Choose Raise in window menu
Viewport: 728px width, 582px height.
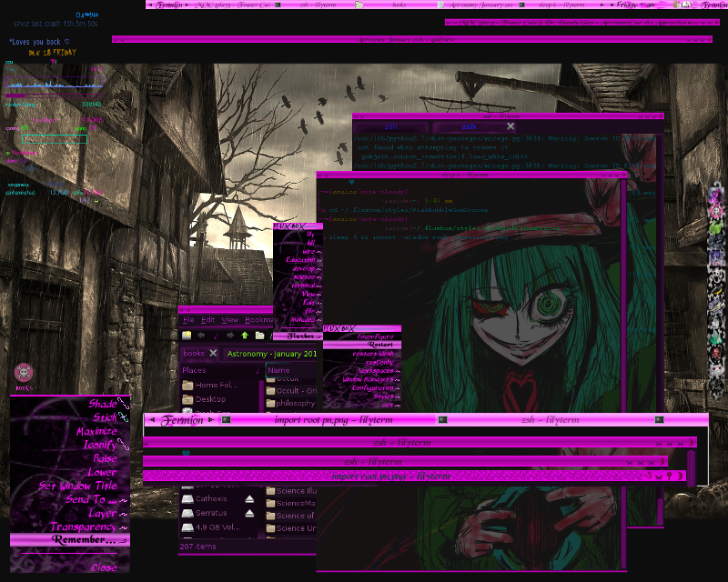[70, 458]
